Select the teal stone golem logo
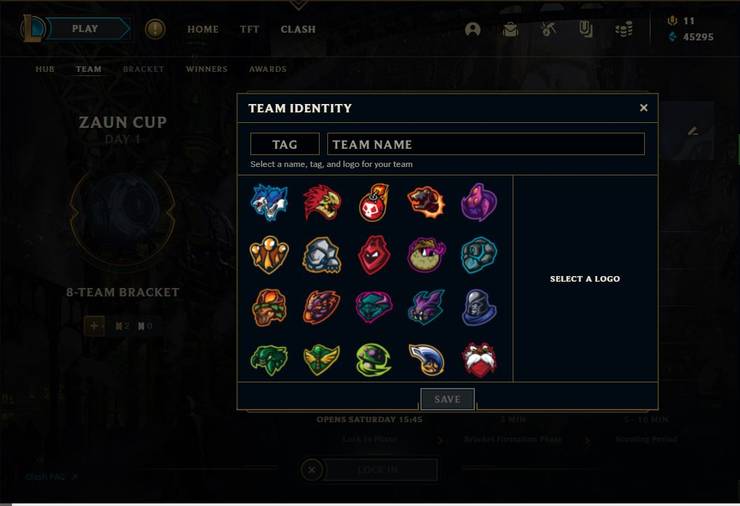This screenshot has height=506, width=740. pyautogui.click(x=479, y=255)
